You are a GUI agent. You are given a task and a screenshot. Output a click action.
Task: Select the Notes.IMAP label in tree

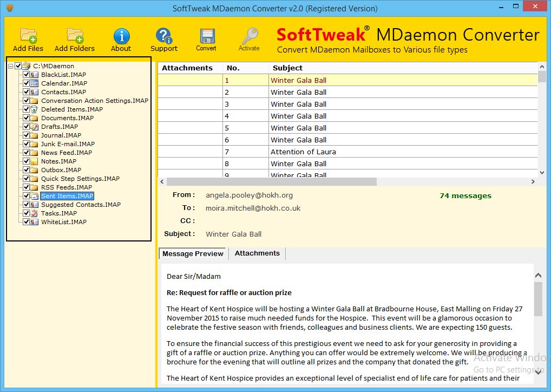(x=58, y=161)
